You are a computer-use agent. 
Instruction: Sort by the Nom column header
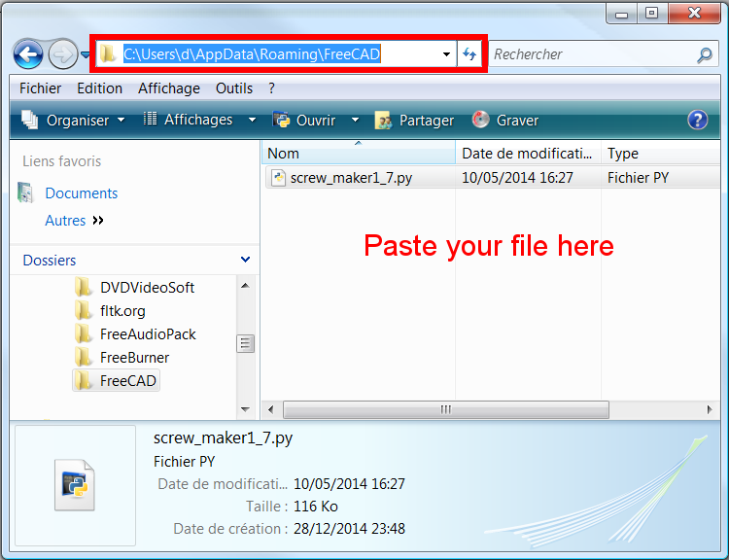tap(359, 154)
